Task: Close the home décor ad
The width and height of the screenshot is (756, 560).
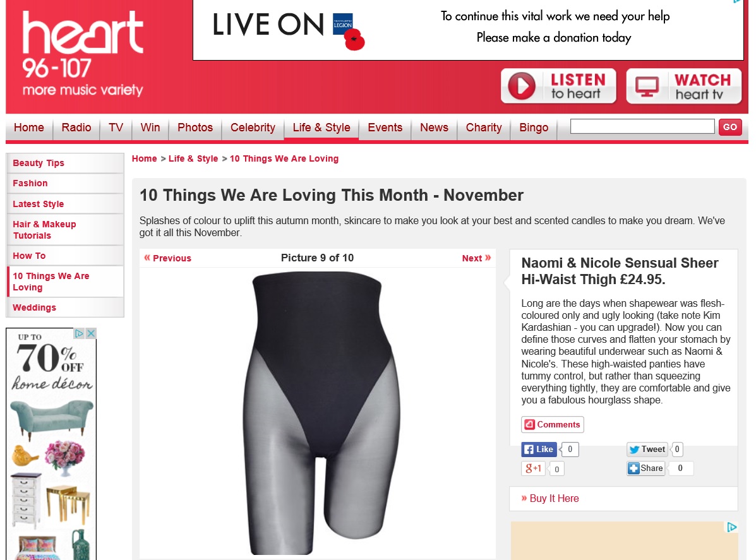Action: tap(91, 333)
